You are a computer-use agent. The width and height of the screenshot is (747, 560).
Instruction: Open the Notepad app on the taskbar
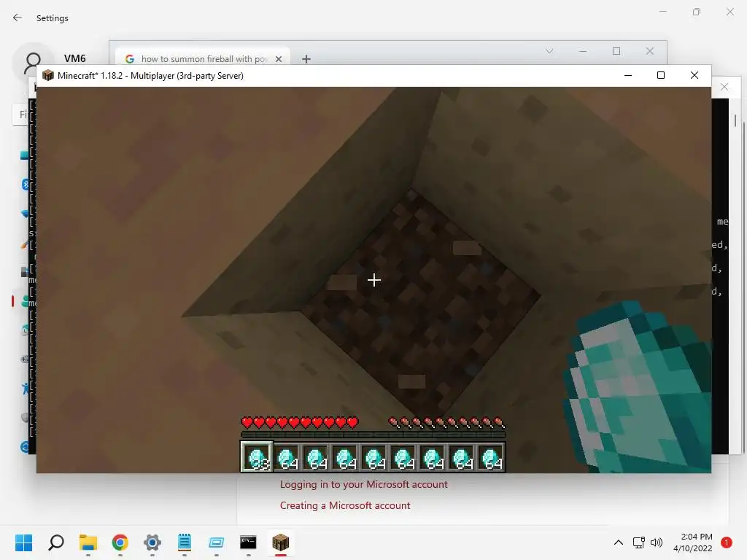click(185, 542)
